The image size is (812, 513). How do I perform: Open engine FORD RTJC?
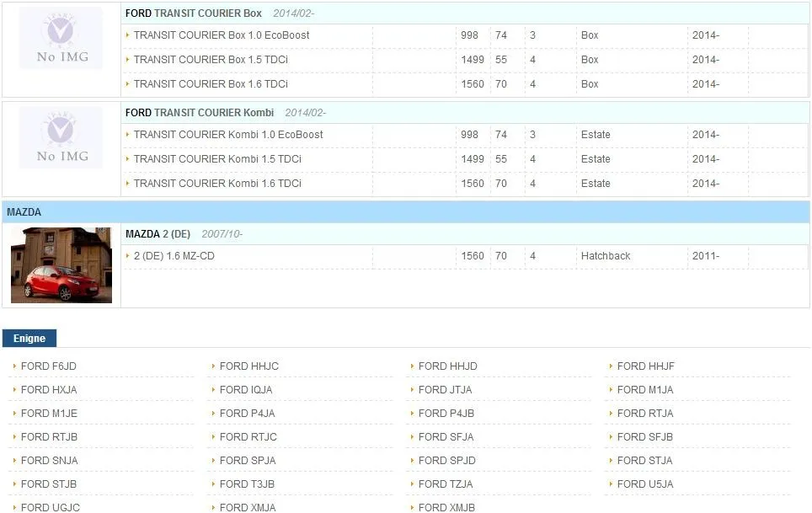point(248,437)
